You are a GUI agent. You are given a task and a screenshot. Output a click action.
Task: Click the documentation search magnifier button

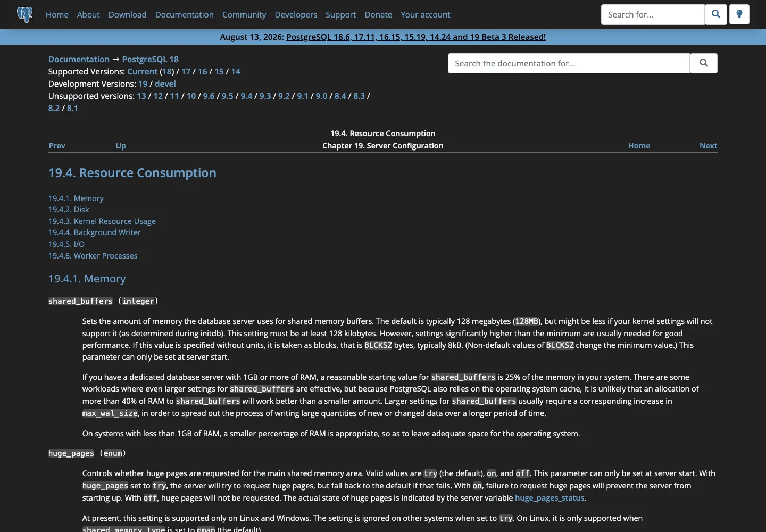(x=704, y=63)
